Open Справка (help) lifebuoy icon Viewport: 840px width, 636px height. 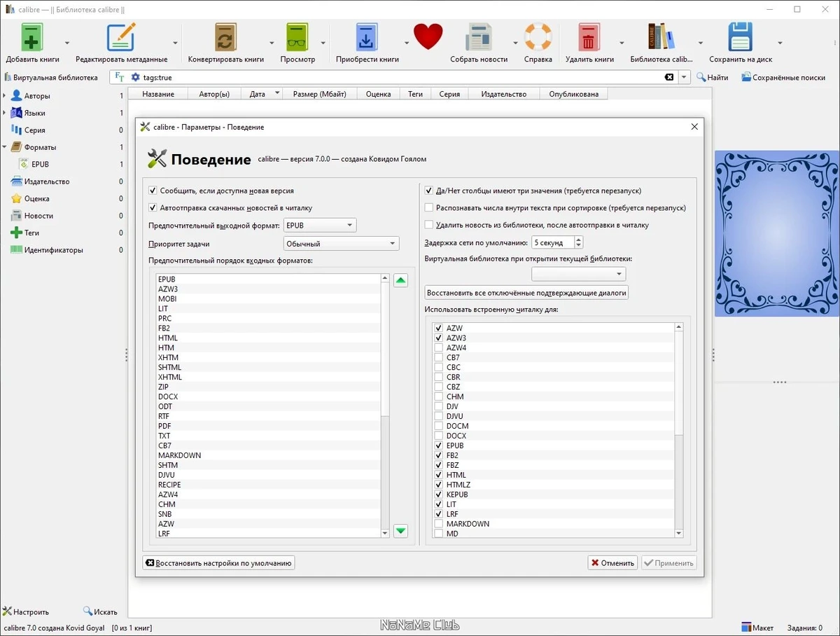tap(538, 37)
